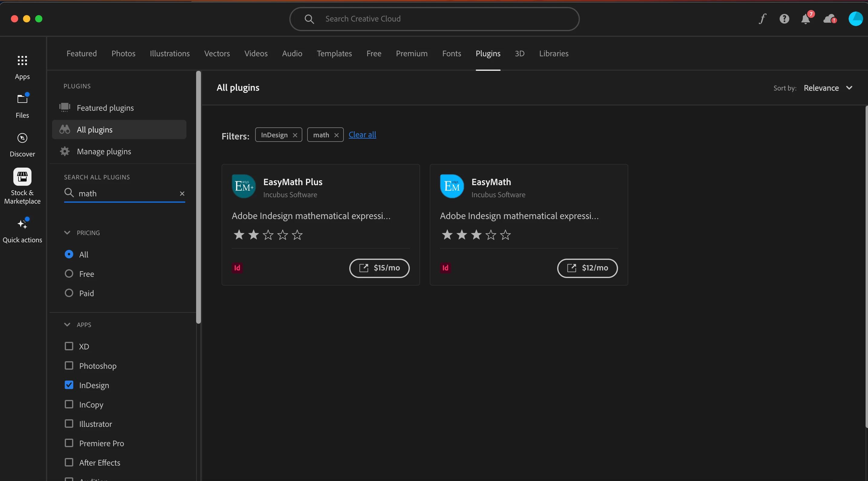
Task: Click the help question mark icon
Action: point(784,19)
